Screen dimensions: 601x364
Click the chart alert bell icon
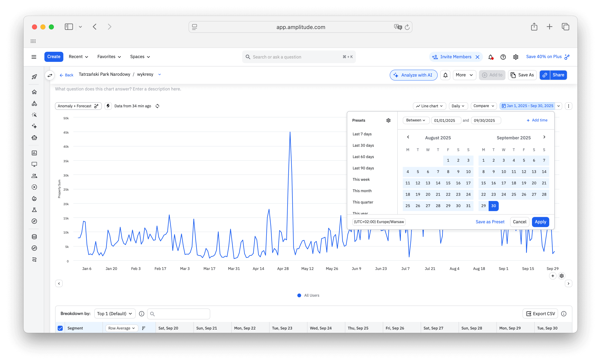(445, 75)
